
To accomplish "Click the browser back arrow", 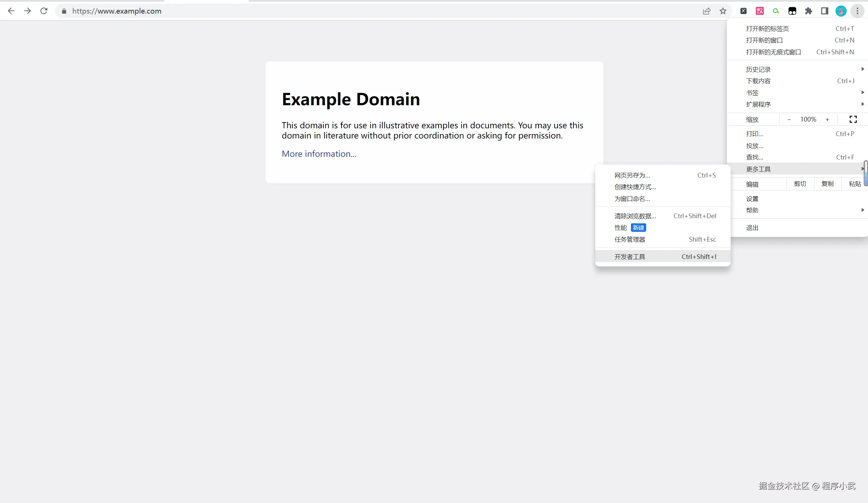I will pyautogui.click(x=11, y=11).
